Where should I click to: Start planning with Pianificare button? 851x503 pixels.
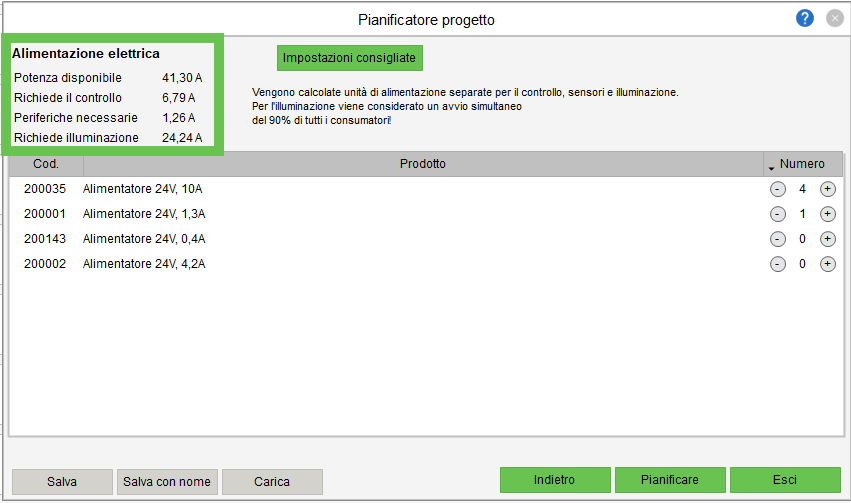(x=669, y=480)
